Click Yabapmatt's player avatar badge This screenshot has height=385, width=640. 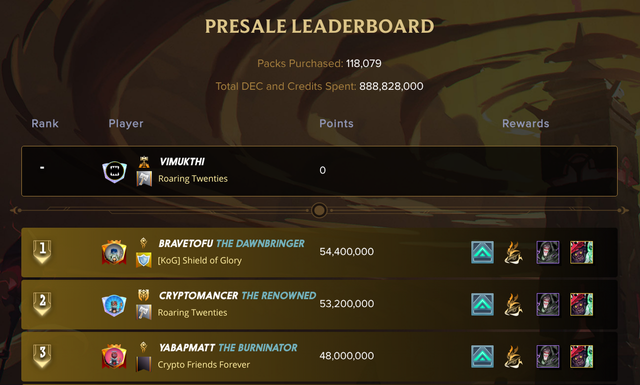coord(114,356)
